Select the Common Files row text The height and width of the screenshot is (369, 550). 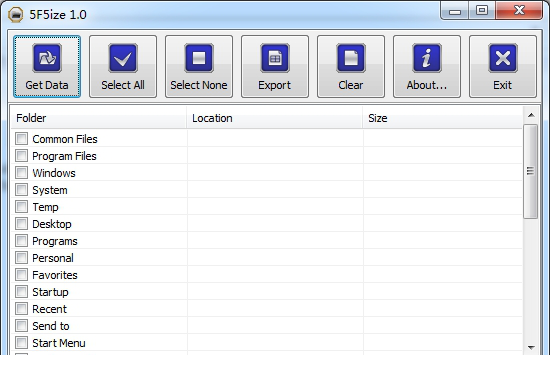(65, 139)
